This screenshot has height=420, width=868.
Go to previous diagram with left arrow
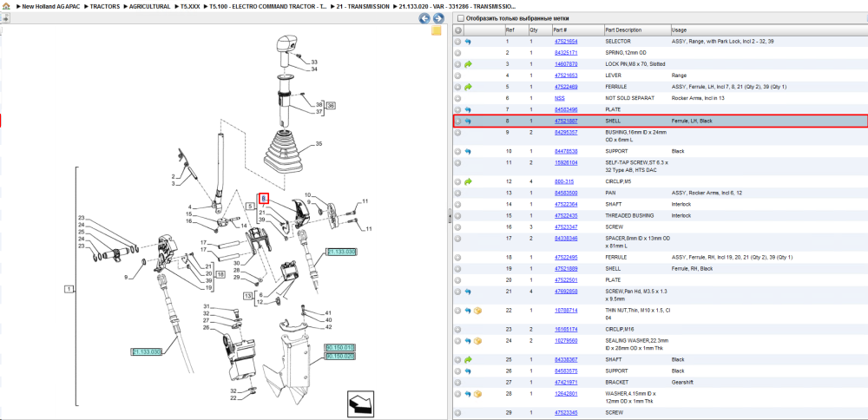tap(424, 18)
